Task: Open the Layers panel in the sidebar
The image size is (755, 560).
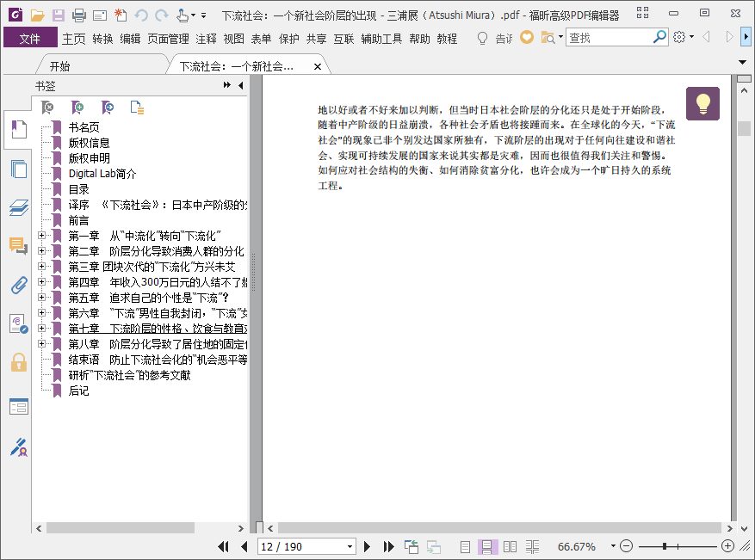Action: coord(19,208)
